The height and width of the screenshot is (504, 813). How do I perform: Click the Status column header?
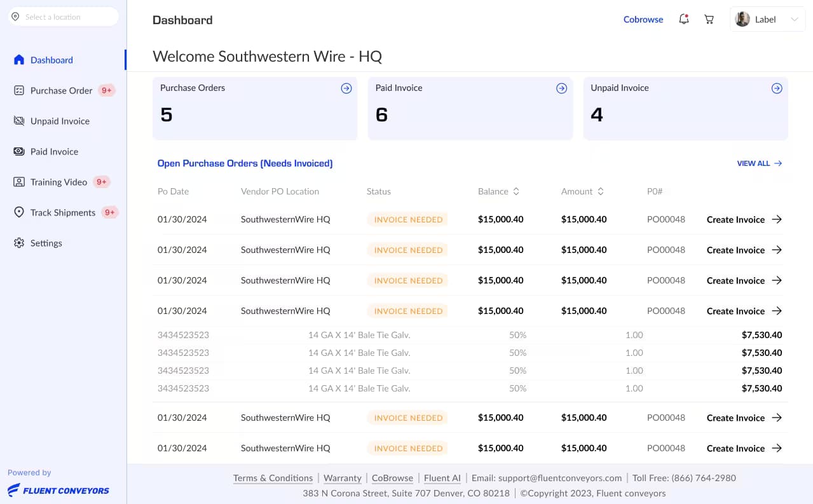coord(379,191)
